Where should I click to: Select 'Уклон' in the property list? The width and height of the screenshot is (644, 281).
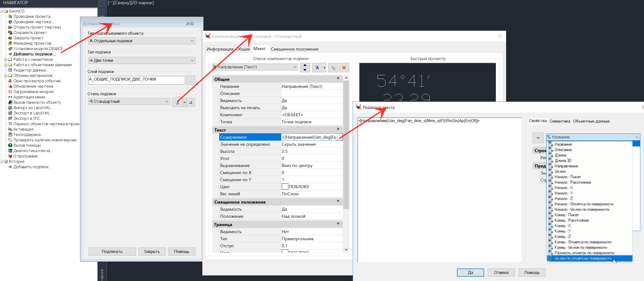point(560,171)
